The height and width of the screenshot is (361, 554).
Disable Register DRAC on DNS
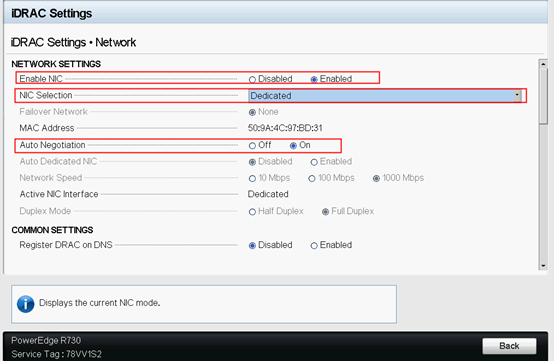252,245
